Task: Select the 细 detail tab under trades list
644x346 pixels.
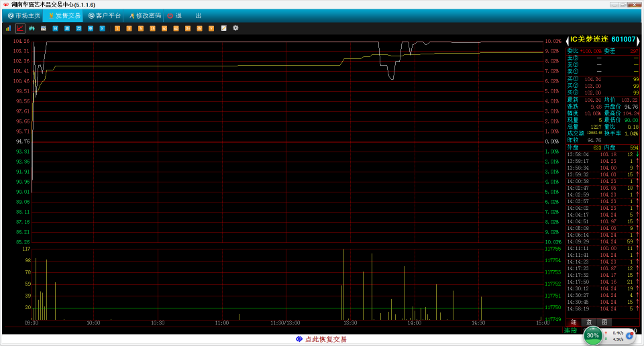Action: click(574, 323)
